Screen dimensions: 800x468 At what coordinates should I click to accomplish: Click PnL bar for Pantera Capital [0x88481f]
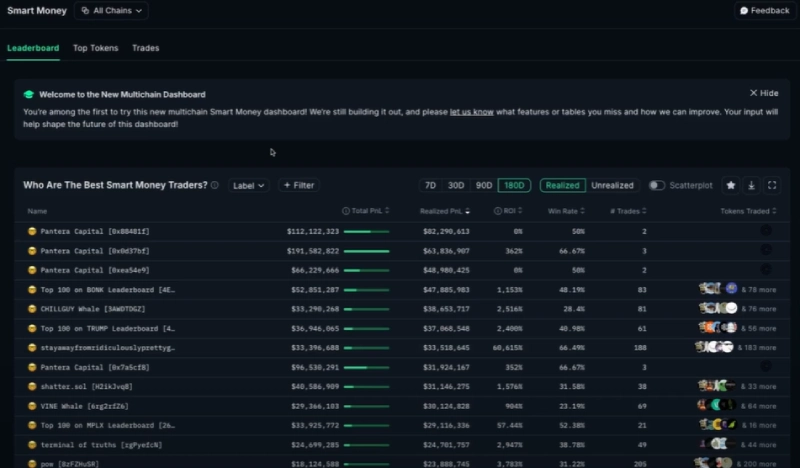[366, 232]
